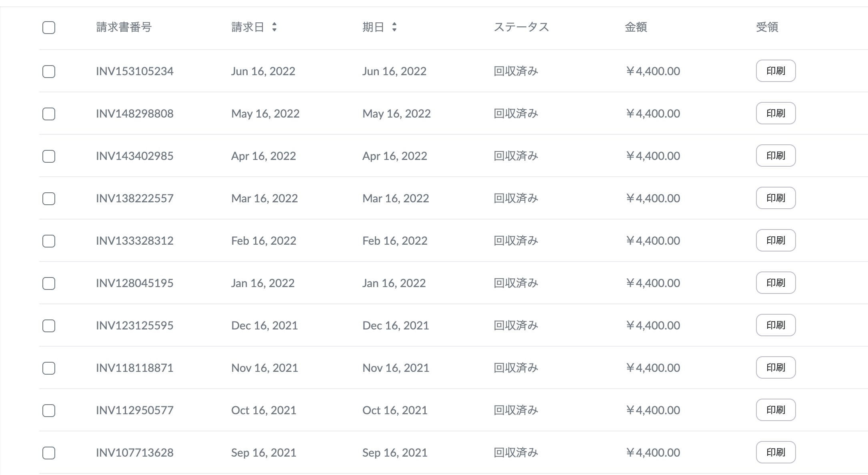Image resolution: width=868 pixels, height=475 pixels.
Task: Click 印刷 for invoice INV118118871
Action: click(x=776, y=367)
